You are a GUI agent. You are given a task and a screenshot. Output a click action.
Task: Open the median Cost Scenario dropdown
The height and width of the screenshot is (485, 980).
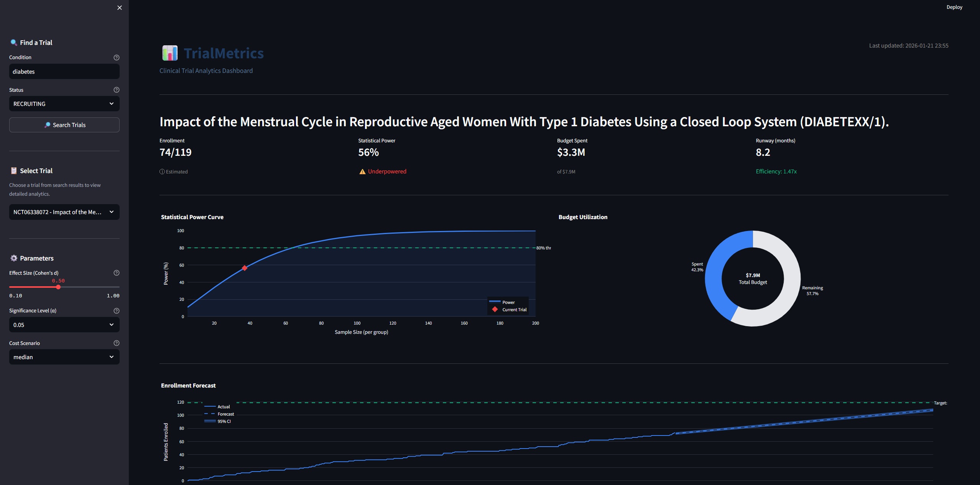pyautogui.click(x=64, y=357)
